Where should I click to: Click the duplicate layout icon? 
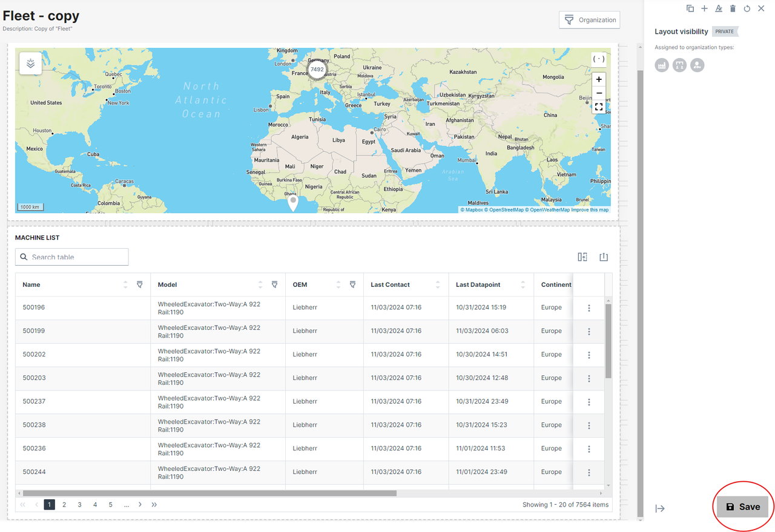coord(690,8)
